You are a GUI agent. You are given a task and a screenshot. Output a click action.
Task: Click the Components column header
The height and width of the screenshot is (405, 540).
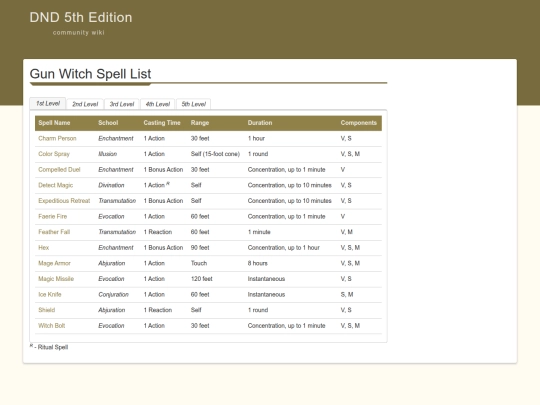pyautogui.click(x=359, y=123)
